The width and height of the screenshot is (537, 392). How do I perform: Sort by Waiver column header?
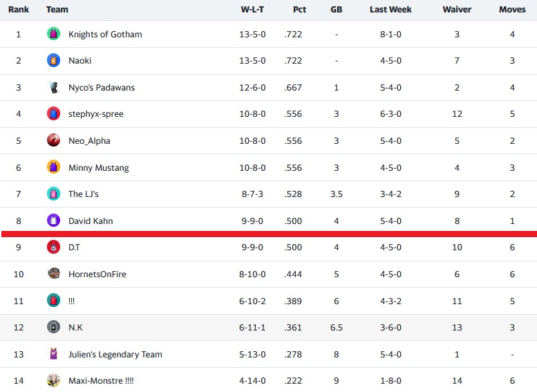click(457, 10)
